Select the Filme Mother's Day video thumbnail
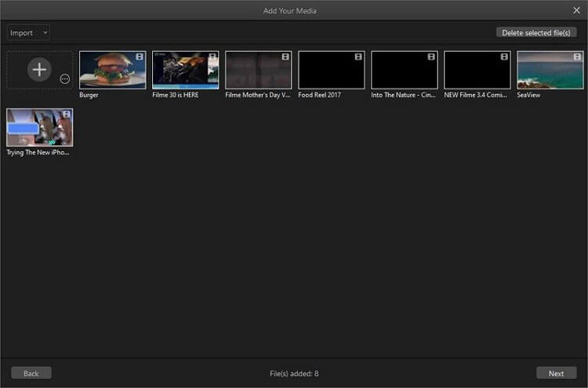The width and height of the screenshot is (588, 388). (259, 70)
